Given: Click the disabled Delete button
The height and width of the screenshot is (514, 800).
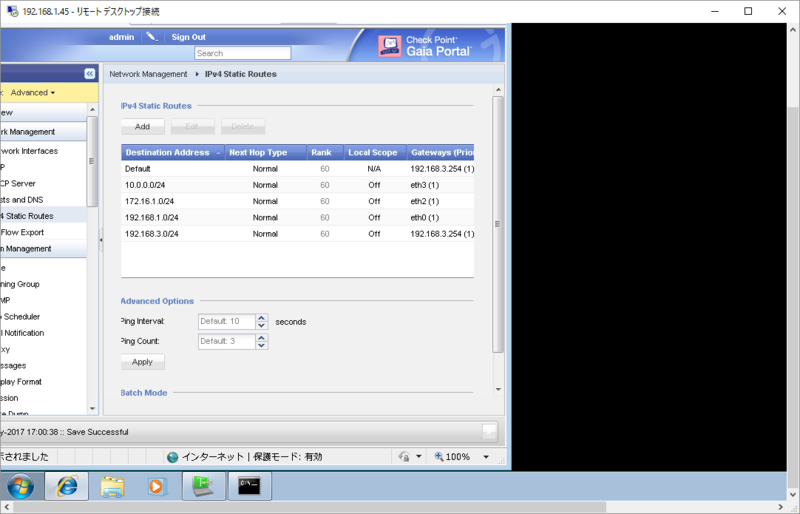Looking at the screenshot, I should (243, 127).
